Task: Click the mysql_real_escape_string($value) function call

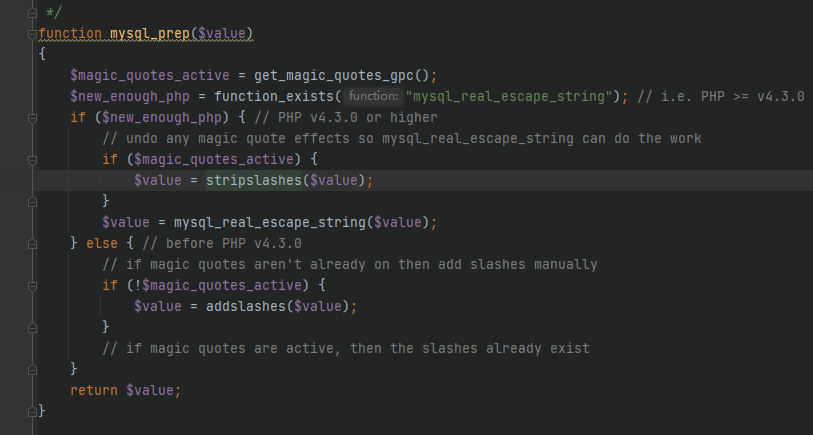Action: point(302,222)
